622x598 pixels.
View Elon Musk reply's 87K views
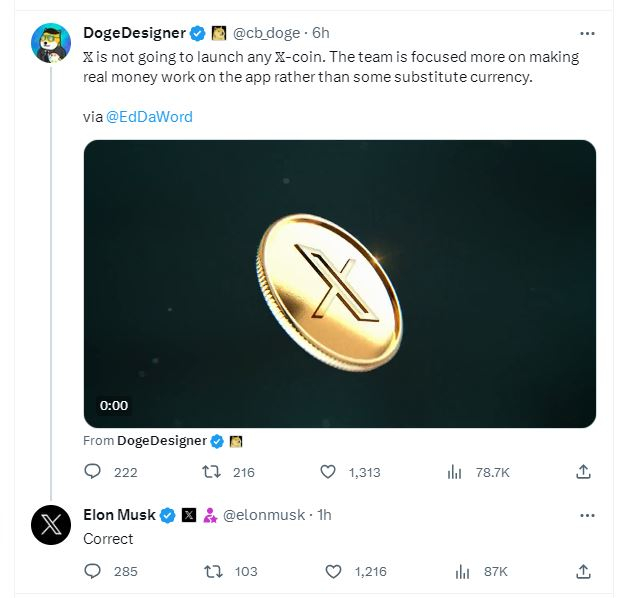point(462,571)
